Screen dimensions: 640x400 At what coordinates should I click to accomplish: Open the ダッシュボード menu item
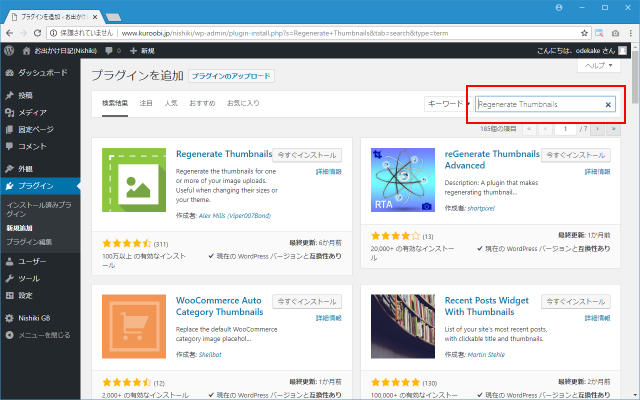[42, 73]
